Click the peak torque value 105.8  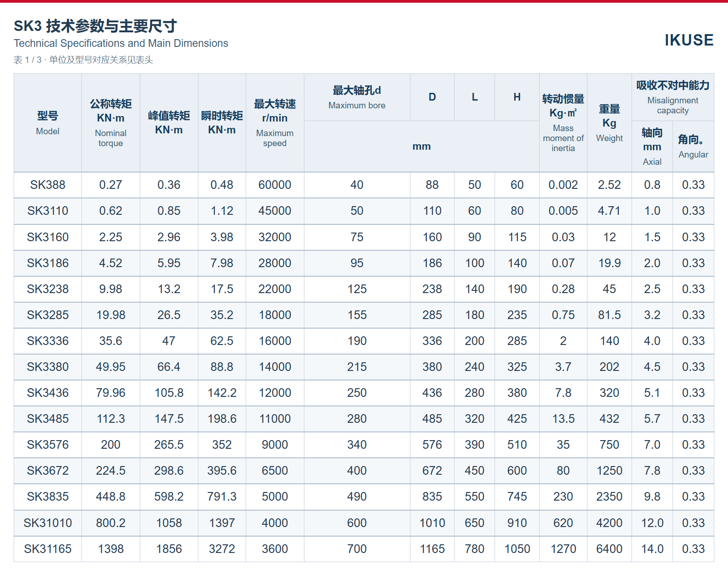tap(169, 393)
